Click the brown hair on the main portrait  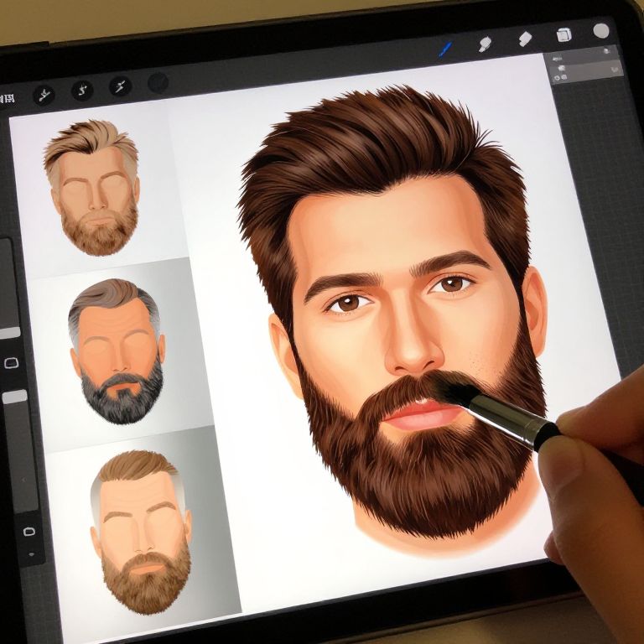(x=377, y=143)
